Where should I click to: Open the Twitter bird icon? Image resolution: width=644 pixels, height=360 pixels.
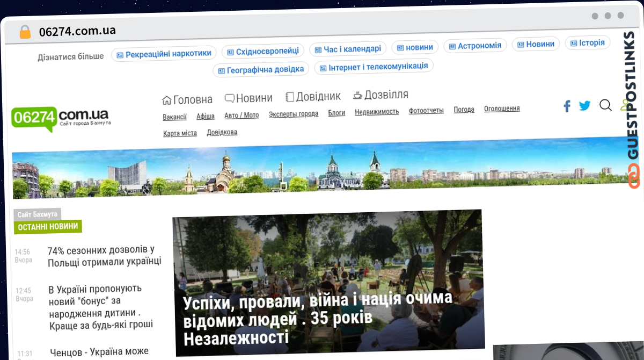click(584, 106)
